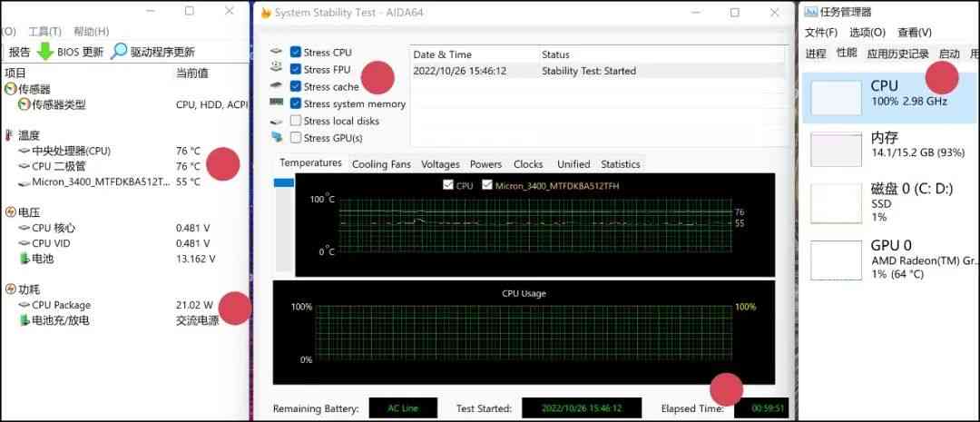Screen dimensions: 980x422
Task: Click the voltage icon beside 电压
Action: (x=10, y=212)
